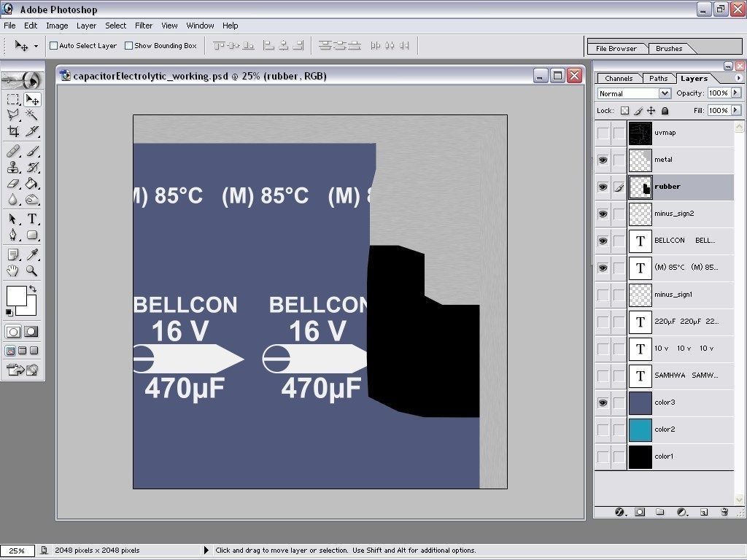Select the Paint Bucket tool
The height and width of the screenshot is (560, 747).
pos(32,183)
